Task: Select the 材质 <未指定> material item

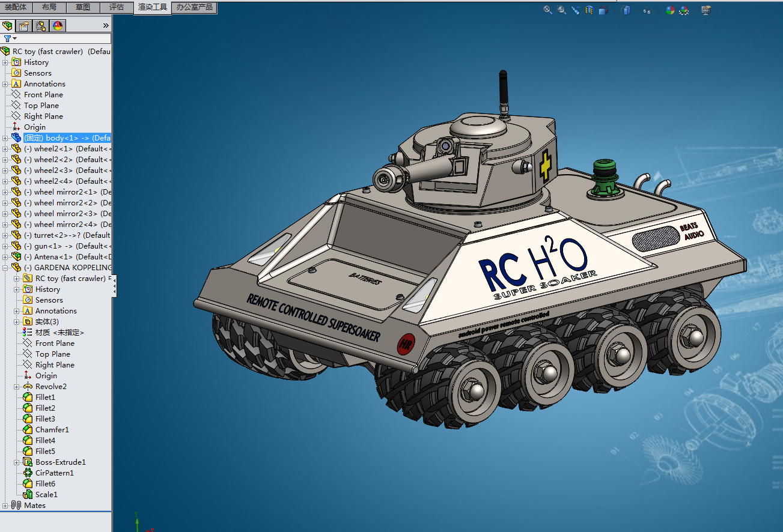Action: (x=59, y=333)
